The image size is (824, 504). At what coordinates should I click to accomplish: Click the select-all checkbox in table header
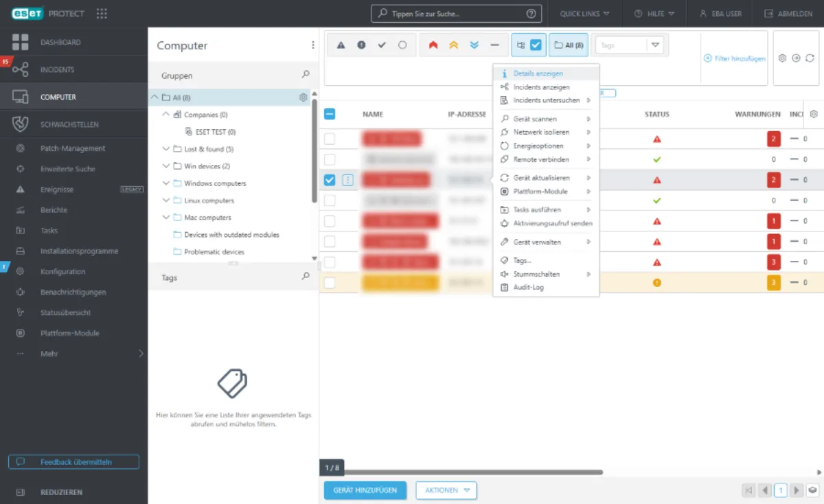330,114
